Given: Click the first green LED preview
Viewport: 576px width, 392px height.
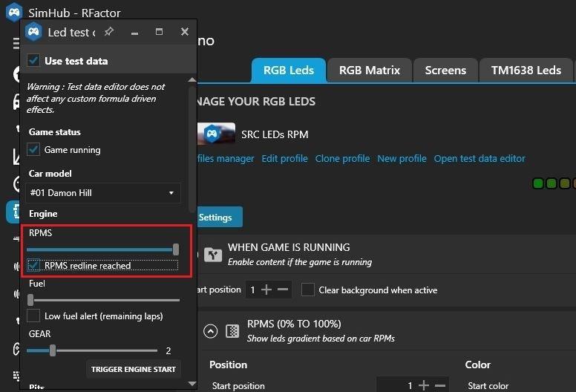Looking at the screenshot, I should click(538, 183).
